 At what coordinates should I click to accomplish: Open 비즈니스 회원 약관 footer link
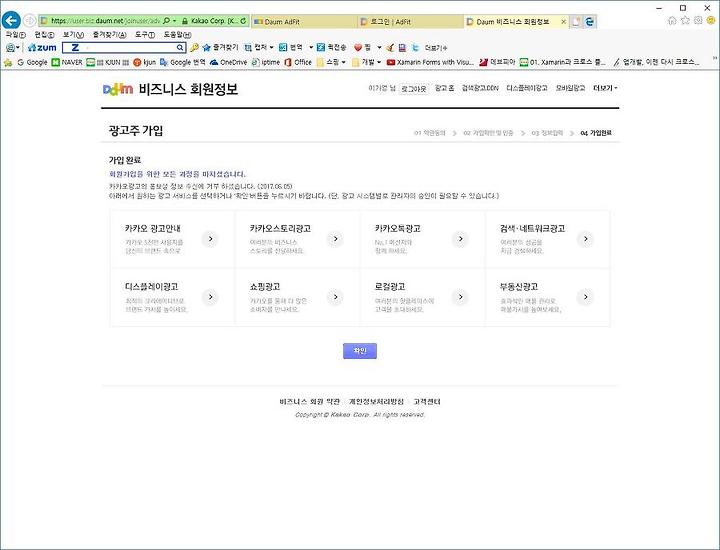coord(309,402)
